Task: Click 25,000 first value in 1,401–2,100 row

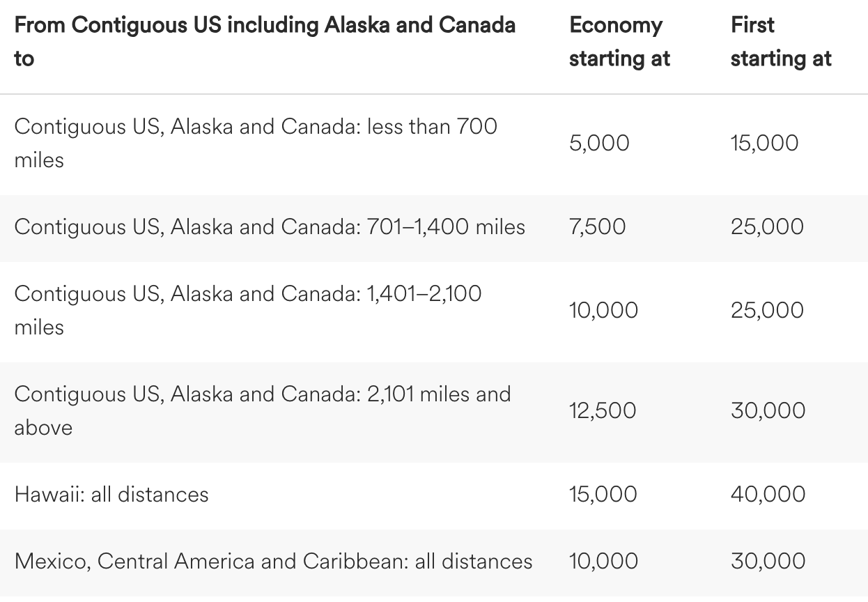Action: click(x=767, y=310)
